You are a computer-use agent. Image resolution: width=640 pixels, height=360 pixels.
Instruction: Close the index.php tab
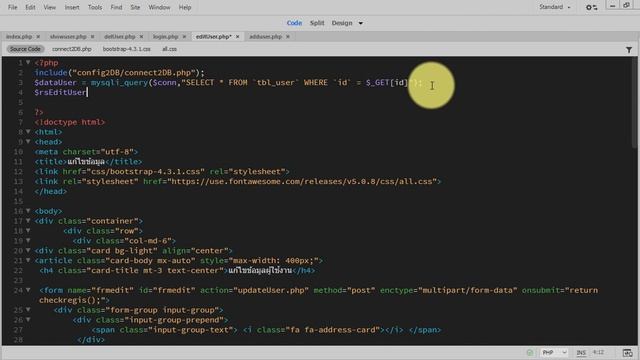coord(38,37)
